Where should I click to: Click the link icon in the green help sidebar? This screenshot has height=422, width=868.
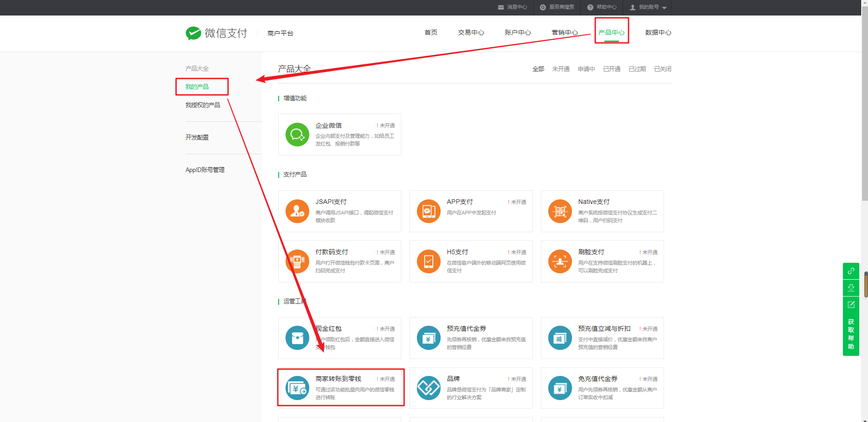click(x=851, y=271)
